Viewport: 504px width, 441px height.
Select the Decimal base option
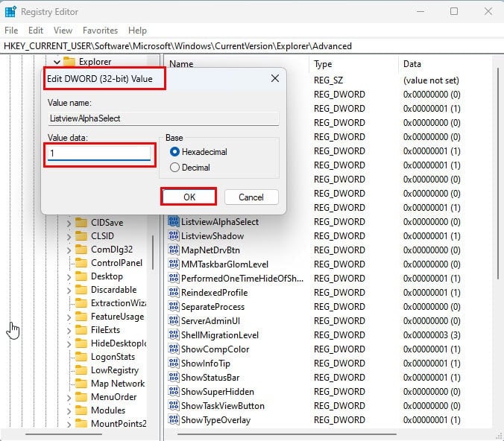click(174, 168)
